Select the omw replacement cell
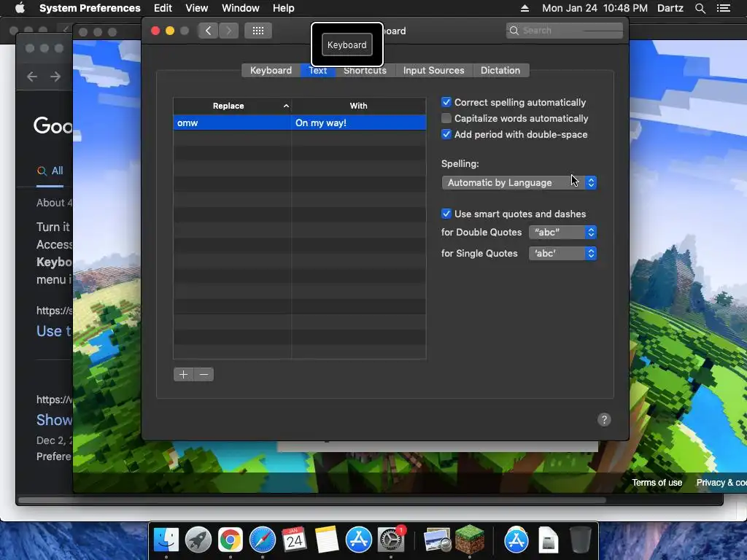 click(232, 122)
